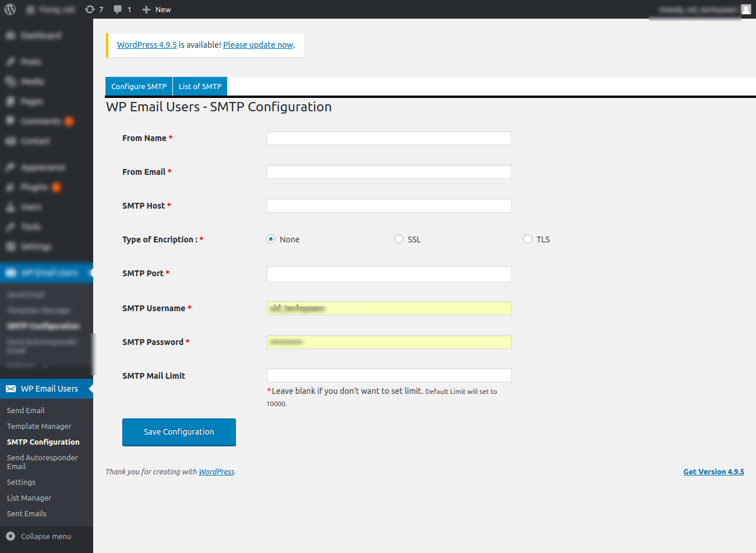Open Send Email in the sidebar submenu
Screen dimensions: 756x553
point(26,410)
